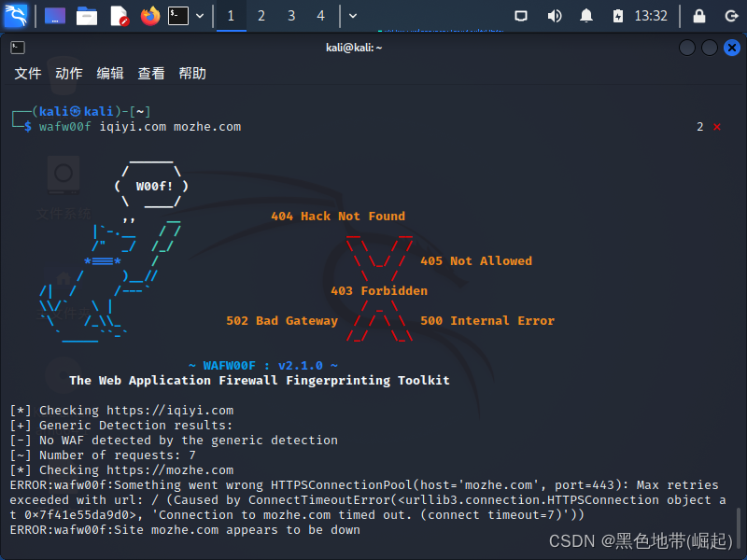Open terminal emulator launcher in panel
Image resolution: width=747 pixels, height=560 pixels.
point(178,16)
